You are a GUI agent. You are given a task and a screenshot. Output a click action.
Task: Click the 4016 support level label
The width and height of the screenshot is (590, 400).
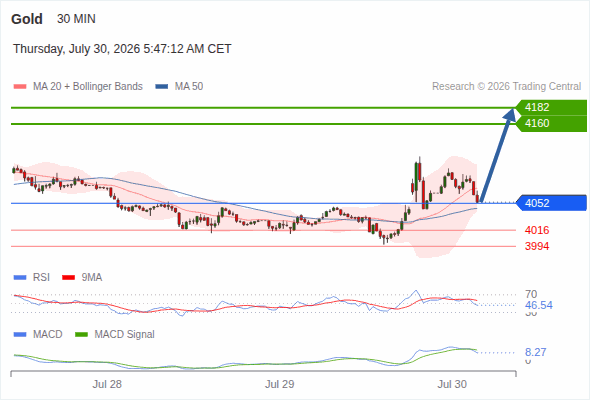[537, 230]
